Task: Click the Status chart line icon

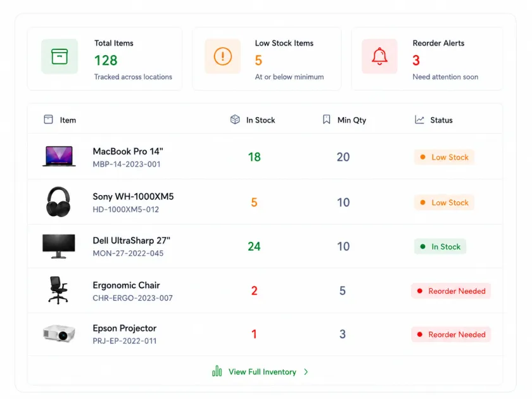Action: (x=419, y=120)
